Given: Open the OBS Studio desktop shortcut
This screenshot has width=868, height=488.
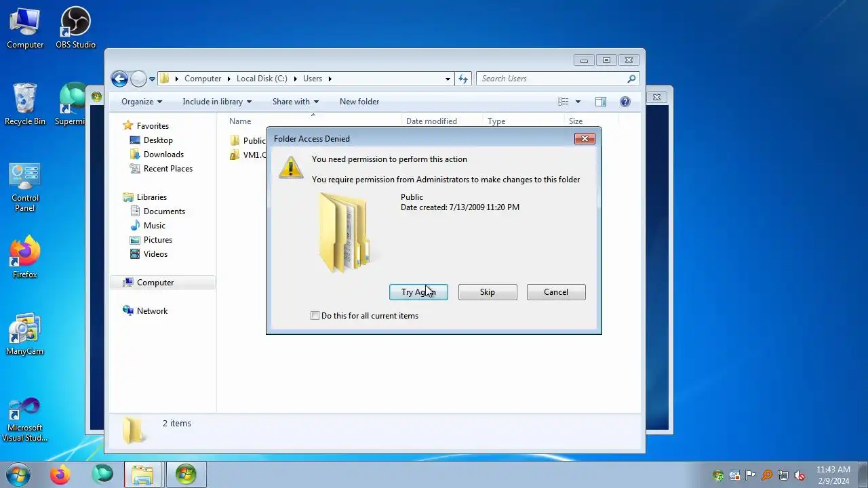Looking at the screenshot, I should pos(76,28).
